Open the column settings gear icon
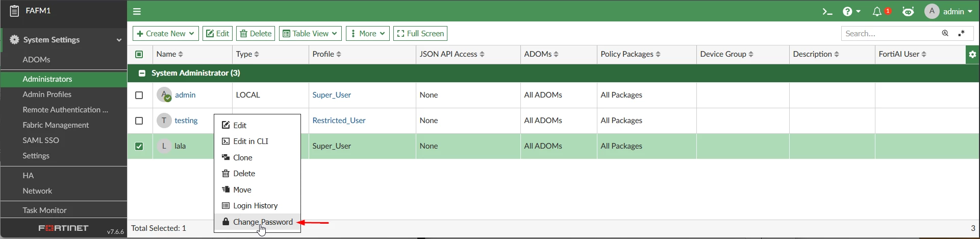This screenshot has width=980, height=239. [x=972, y=54]
